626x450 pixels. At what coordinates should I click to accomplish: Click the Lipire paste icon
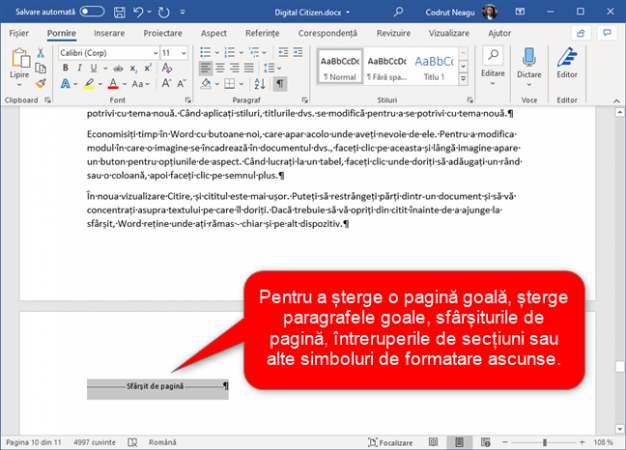pyautogui.click(x=20, y=58)
